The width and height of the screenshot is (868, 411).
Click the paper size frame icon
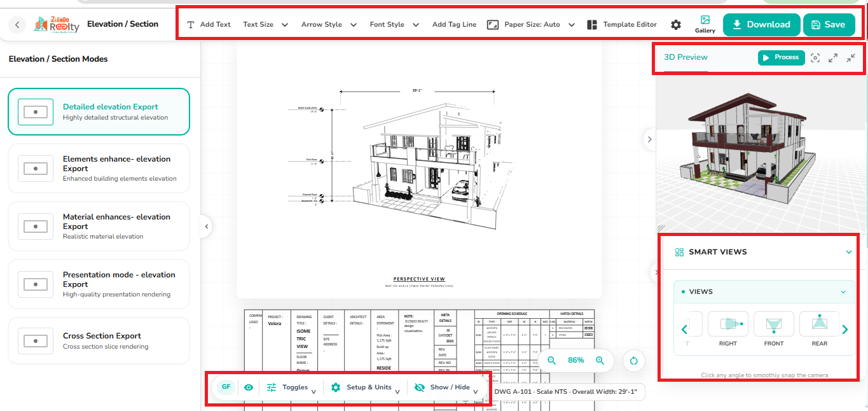point(493,25)
